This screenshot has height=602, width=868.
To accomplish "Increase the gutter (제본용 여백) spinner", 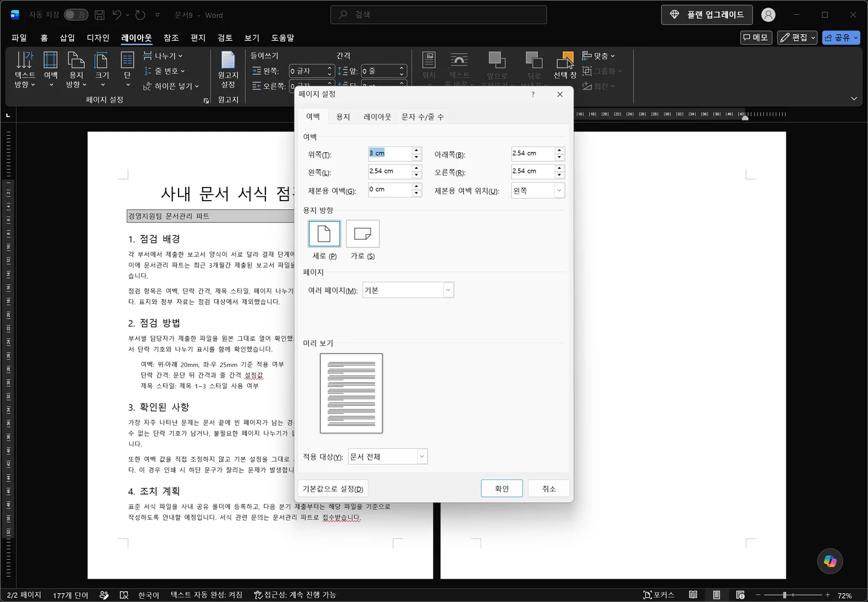I will (416, 187).
